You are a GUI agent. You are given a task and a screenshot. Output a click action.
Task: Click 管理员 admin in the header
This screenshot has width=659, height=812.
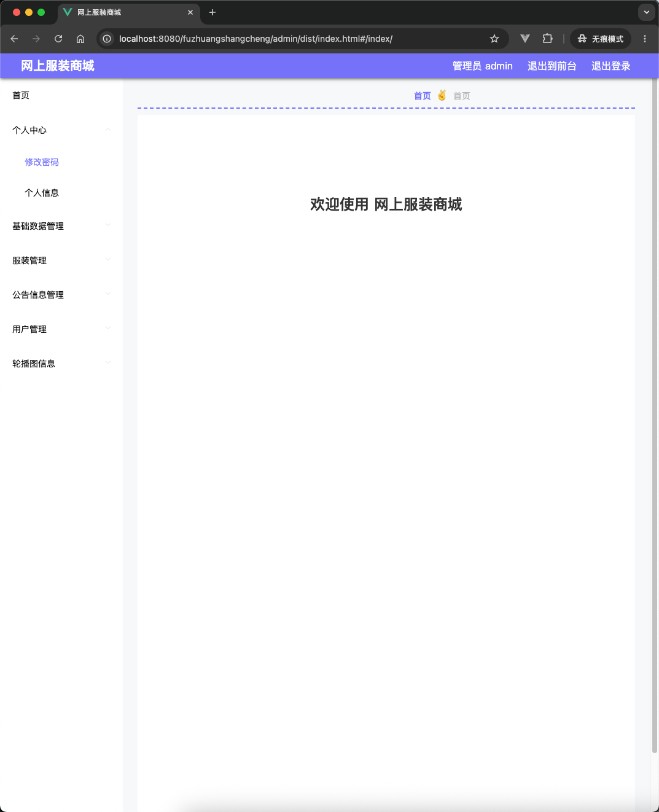[x=483, y=66]
